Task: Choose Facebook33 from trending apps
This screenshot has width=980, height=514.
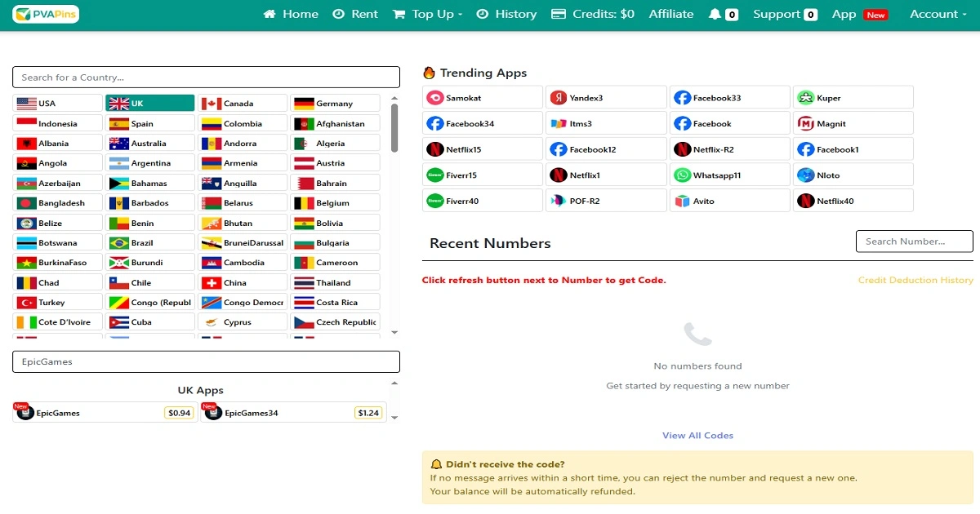Action: pos(729,97)
